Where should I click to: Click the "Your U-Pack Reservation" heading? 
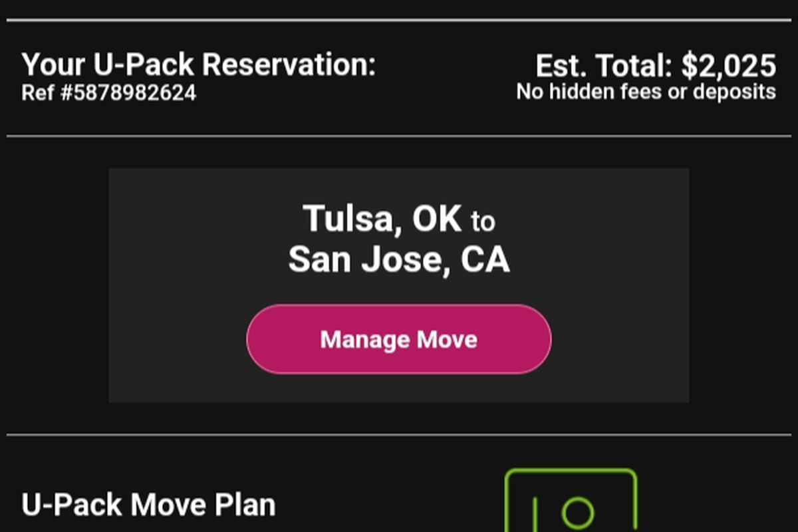199,65
